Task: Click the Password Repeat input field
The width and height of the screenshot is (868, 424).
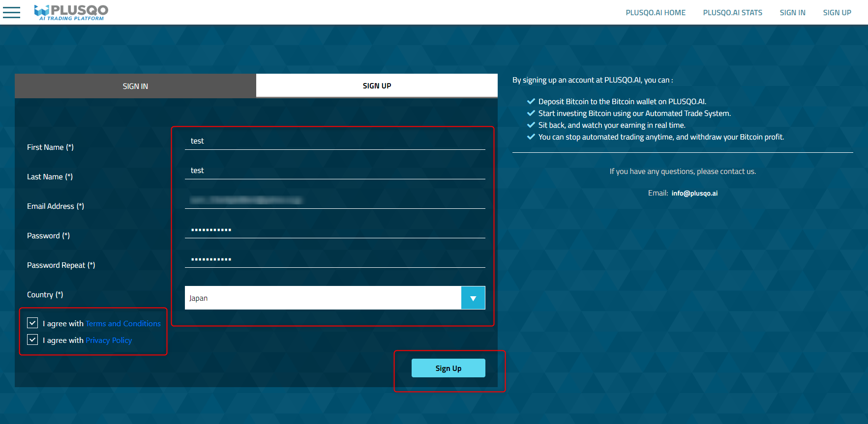Action: click(x=335, y=259)
